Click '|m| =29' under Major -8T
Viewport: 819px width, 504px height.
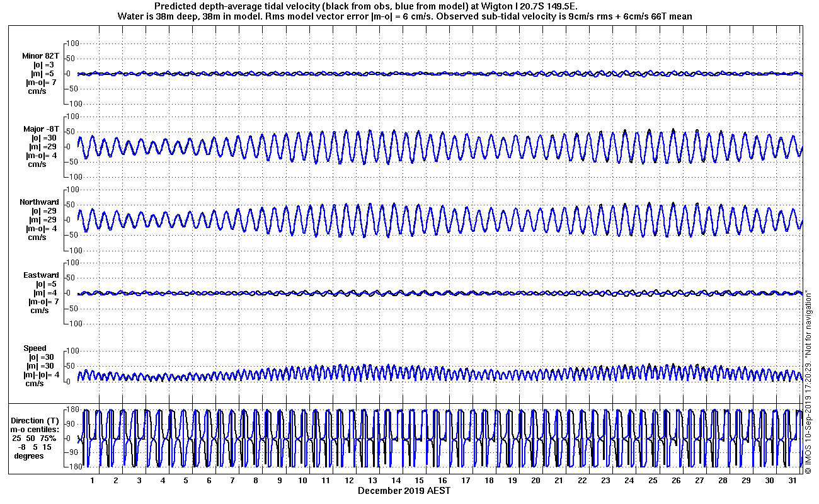tap(43, 147)
